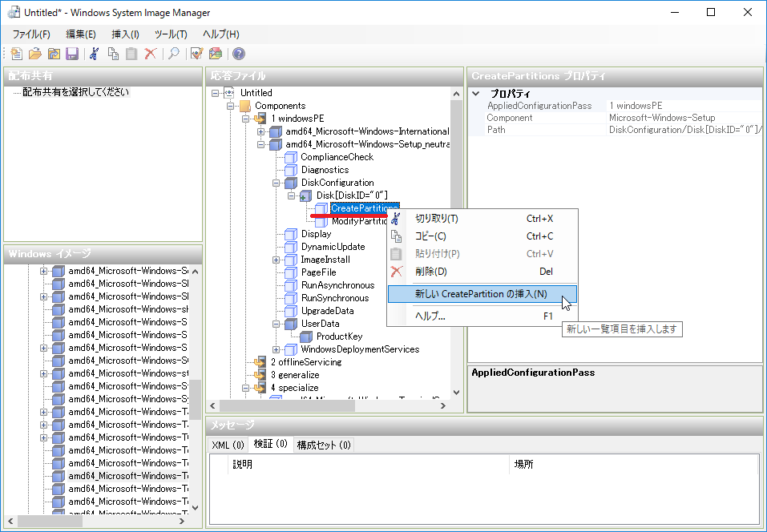
Task: Collapse the Untitled root node
Action: coord(216,93)
